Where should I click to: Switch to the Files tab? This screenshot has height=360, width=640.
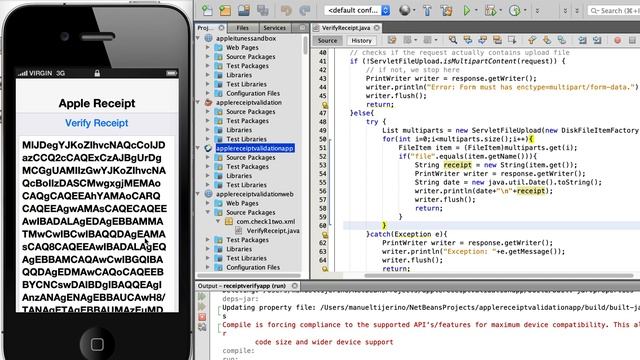(242, 28)
